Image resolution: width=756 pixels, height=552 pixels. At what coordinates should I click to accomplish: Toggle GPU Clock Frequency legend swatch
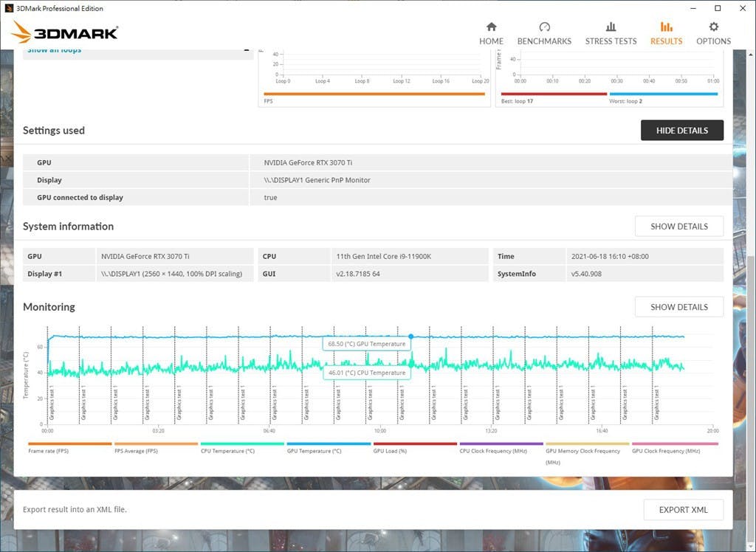pos(675,444)
